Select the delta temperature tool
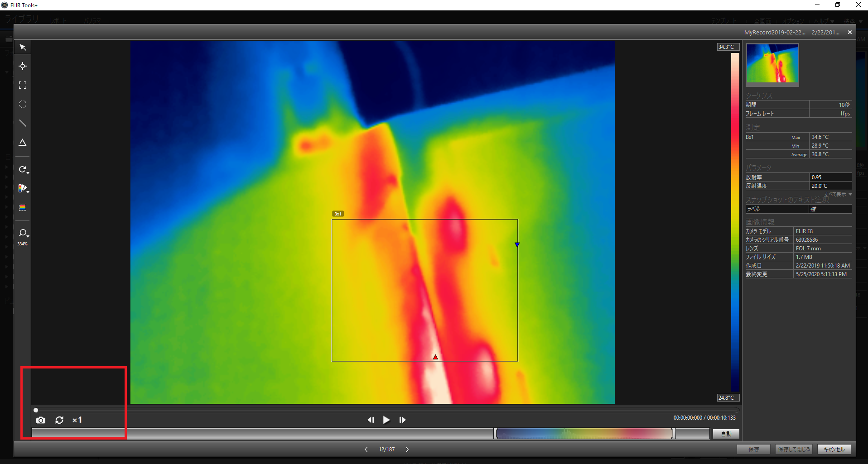This screenshot has height=464, width=868. pyautogui.click(x=22, y=142)
